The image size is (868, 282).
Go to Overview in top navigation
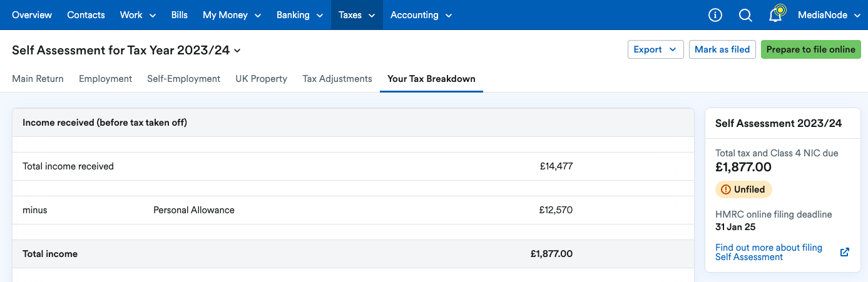pyautogui.click(x=32, y=15)
